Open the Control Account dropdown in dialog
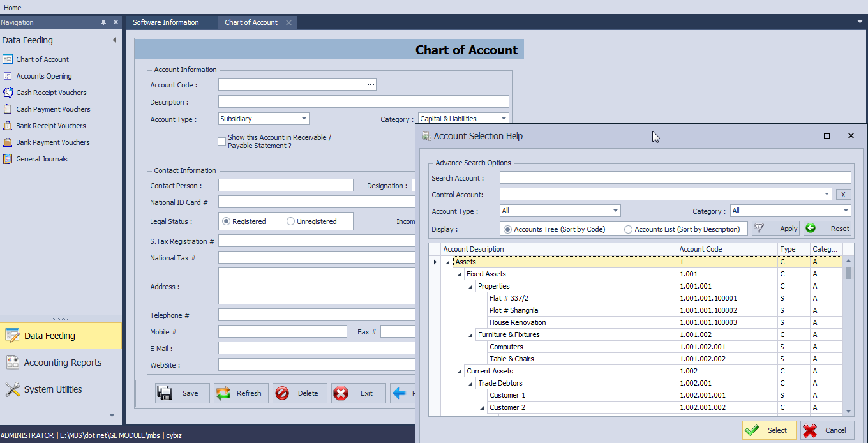The height and width of the screenshot is (443, 868). 827,194
